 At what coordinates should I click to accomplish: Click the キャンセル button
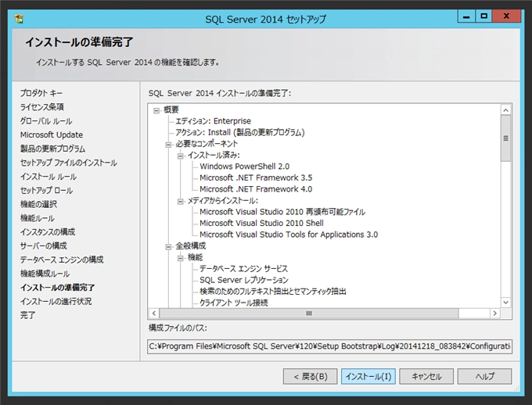tap(426, 377)
